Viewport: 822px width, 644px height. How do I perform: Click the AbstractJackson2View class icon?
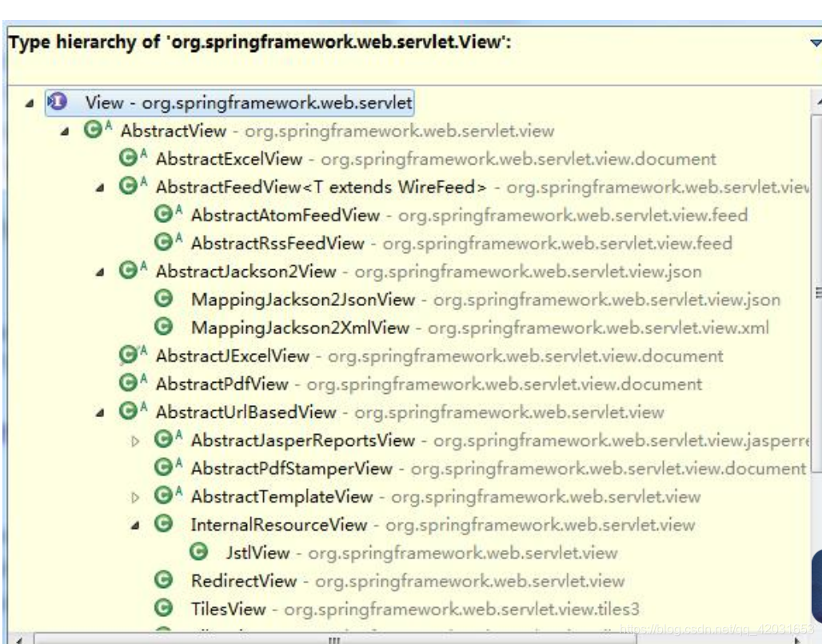point(128,270)
